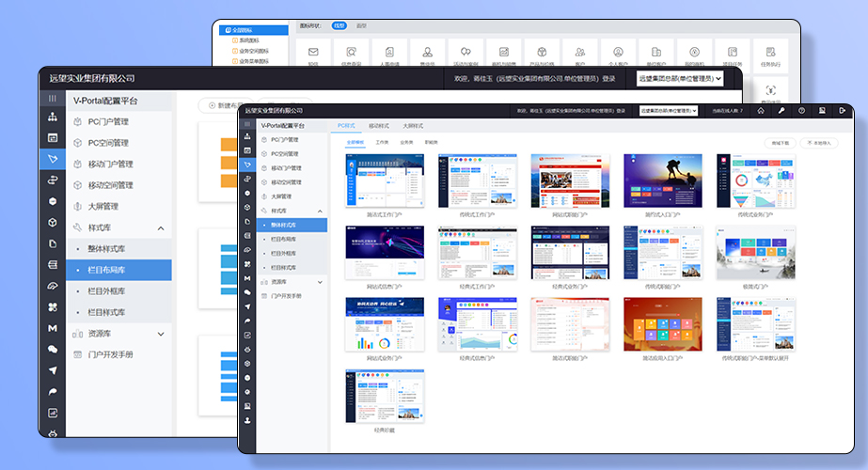Viewport: 868px width, 470px height.
Task: Select the 面型 icon shape option in back window
Action: [361, 25]
